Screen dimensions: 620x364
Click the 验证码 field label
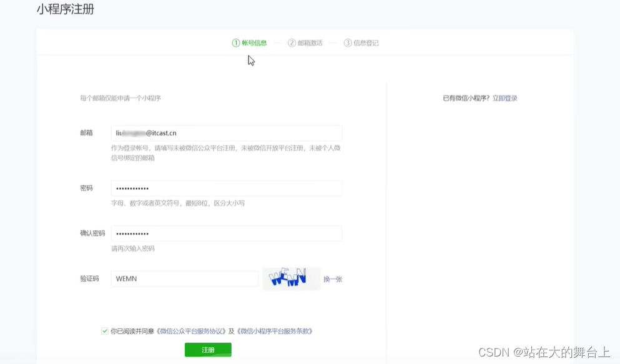[x=89, y=278]
